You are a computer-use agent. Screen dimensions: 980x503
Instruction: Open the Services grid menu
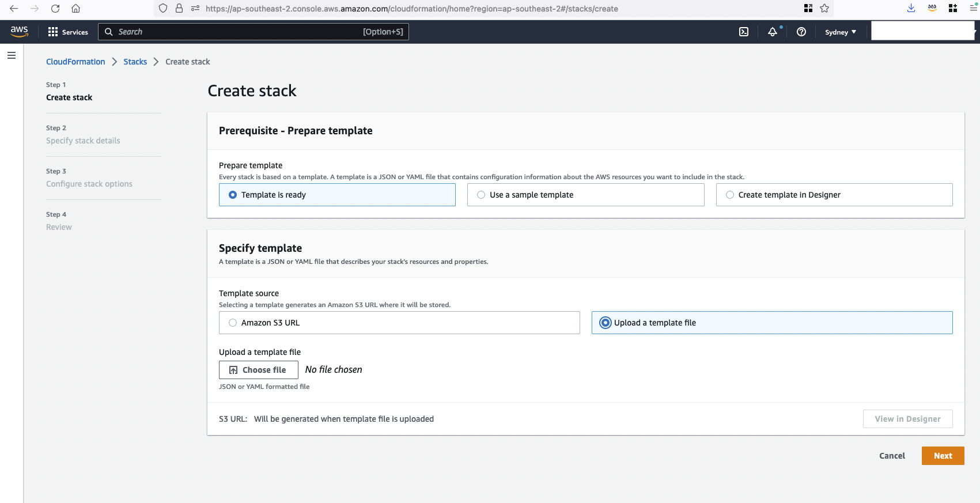68,32
